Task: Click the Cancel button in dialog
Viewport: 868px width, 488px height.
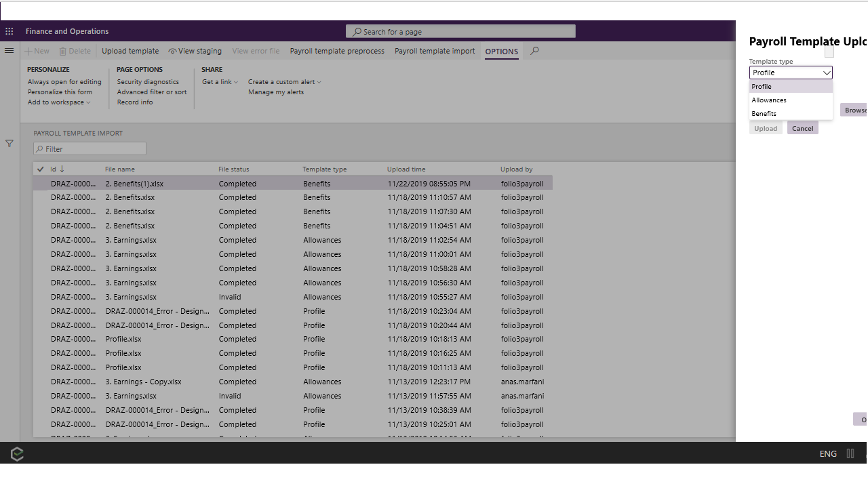Action: pos(803,128)
